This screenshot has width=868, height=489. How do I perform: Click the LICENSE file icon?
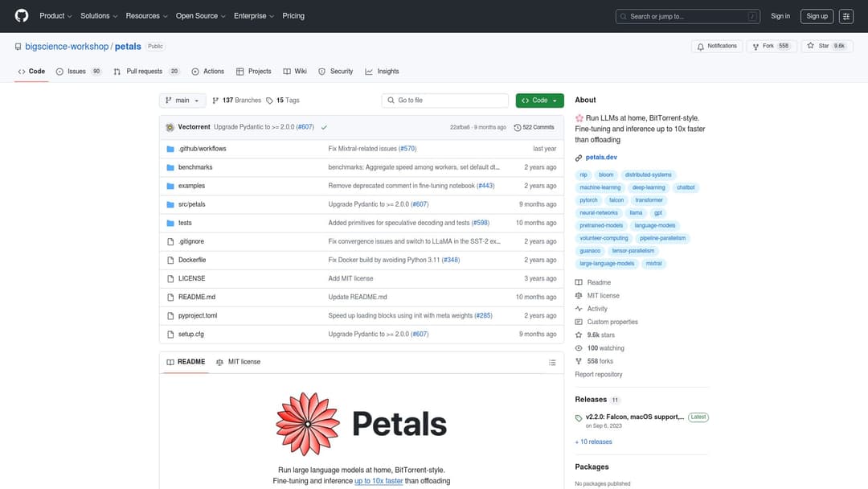click(x=170, y=278)
